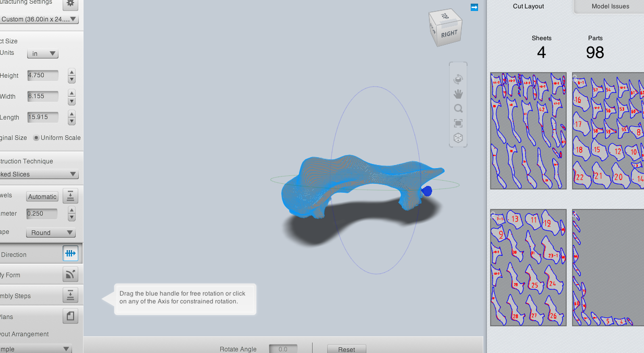Screen dimensions: 644x353
Task: Click the blue arrow panel toggle icon
Action: (474, 7)
